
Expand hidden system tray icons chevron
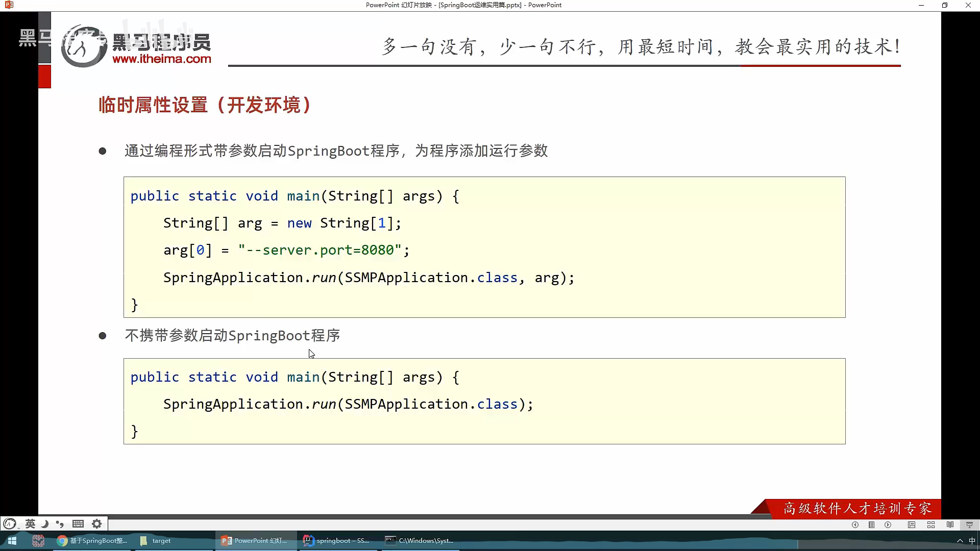(x=960, y=541)
